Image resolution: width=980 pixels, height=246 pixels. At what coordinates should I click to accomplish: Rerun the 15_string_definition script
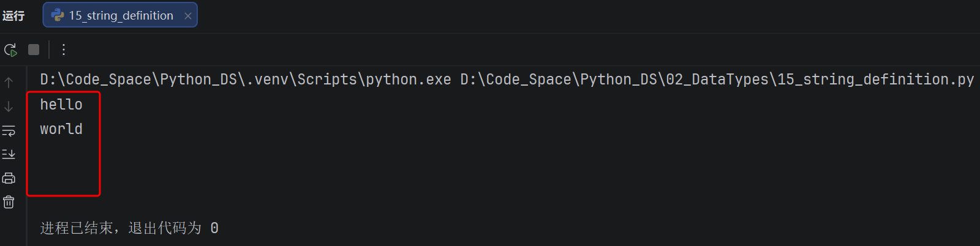click(10, 50)
